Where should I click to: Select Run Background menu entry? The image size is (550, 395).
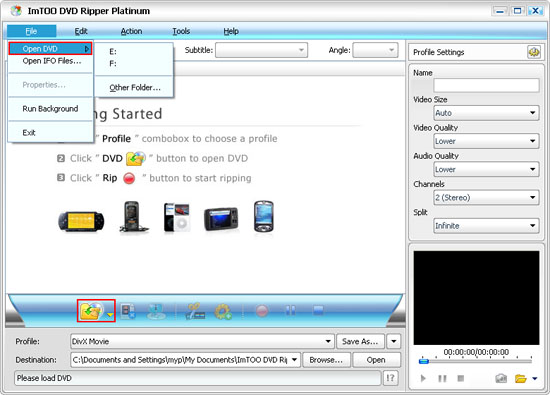click(x=51, y=109)
